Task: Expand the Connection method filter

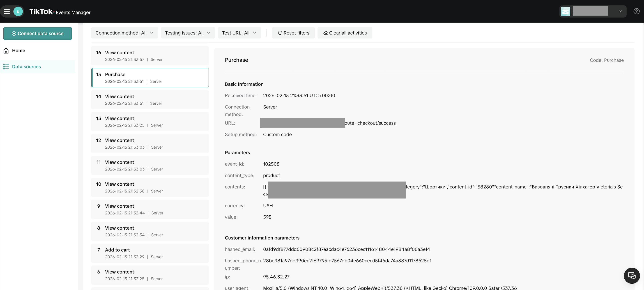Action: [124, 33]
